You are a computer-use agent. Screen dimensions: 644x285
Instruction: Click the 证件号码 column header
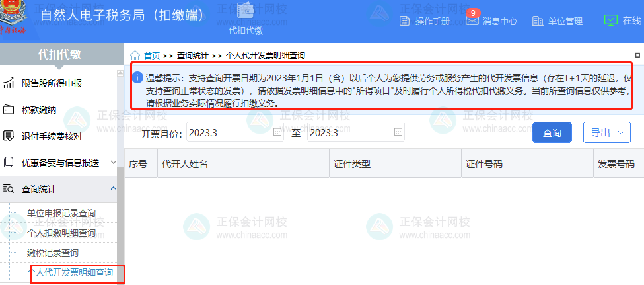click(x=527, y=164)
